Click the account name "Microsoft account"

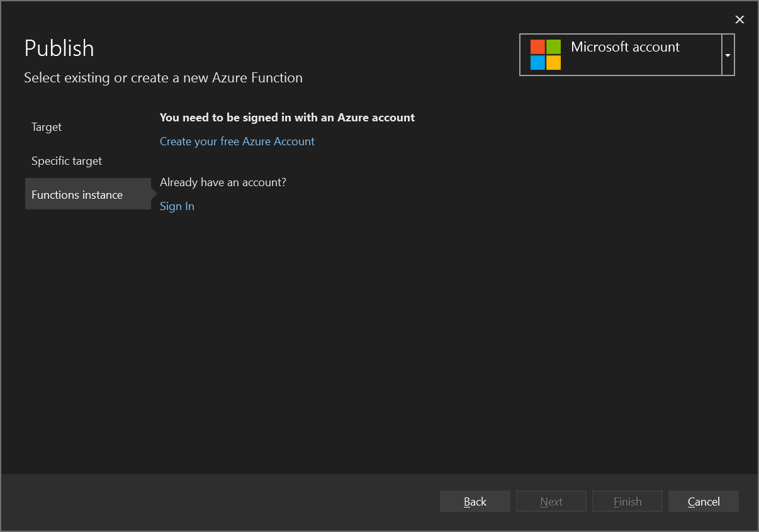tap(625, 47)
